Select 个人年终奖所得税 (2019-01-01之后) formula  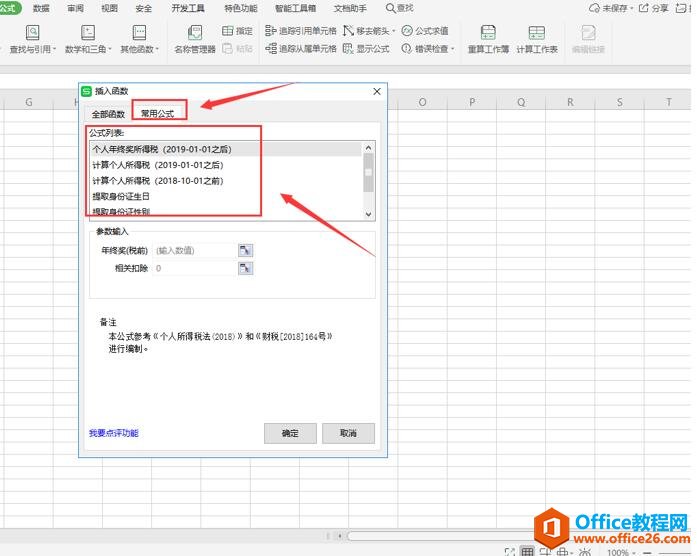(226, 149)
